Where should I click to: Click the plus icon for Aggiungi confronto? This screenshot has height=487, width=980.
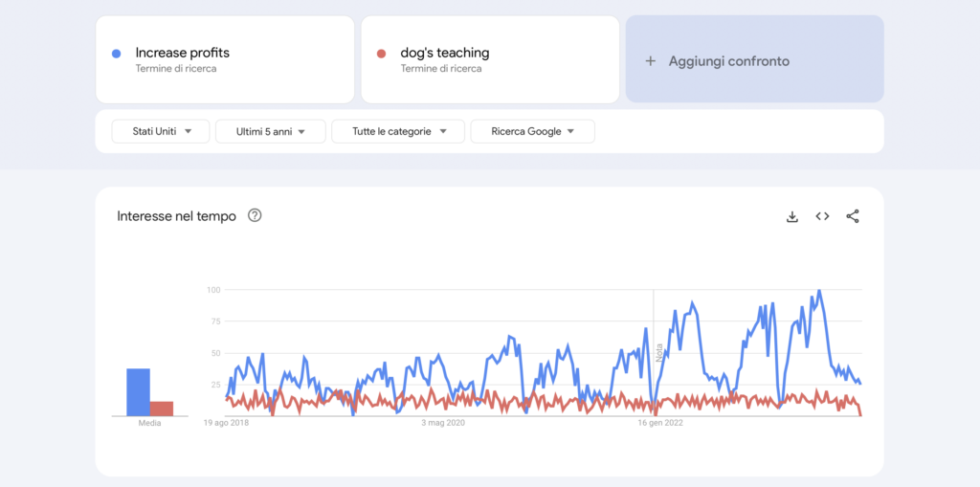tap(651, 61)
